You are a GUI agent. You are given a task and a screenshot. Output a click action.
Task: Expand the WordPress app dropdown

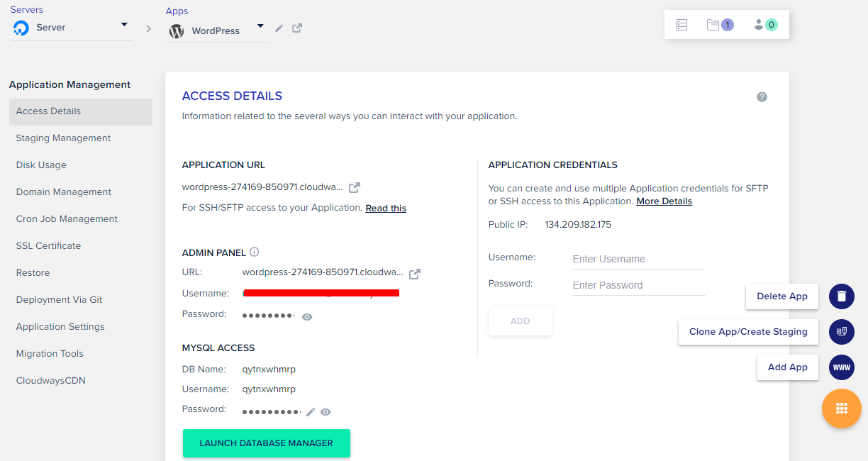(x=260, y=26)
